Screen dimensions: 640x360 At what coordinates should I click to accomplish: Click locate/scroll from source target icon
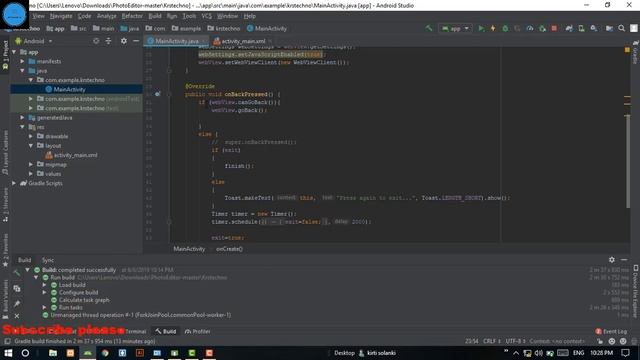(x=96, y=41)
